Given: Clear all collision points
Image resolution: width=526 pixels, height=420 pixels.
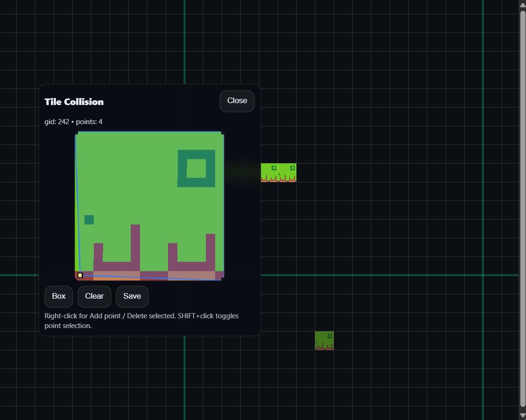Looking at the screenshot, I should (x=94, y=296).
